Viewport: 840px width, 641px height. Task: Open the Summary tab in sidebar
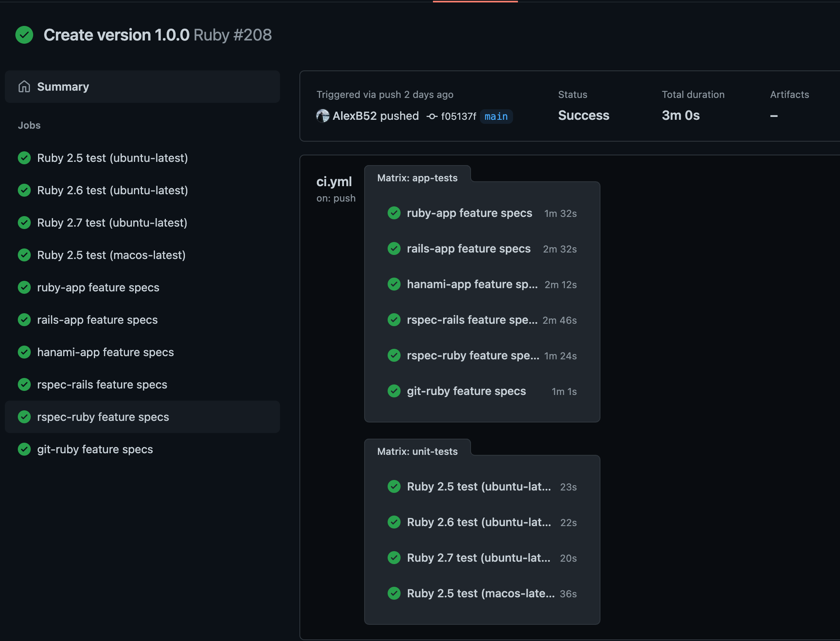(x=63, y=87)
